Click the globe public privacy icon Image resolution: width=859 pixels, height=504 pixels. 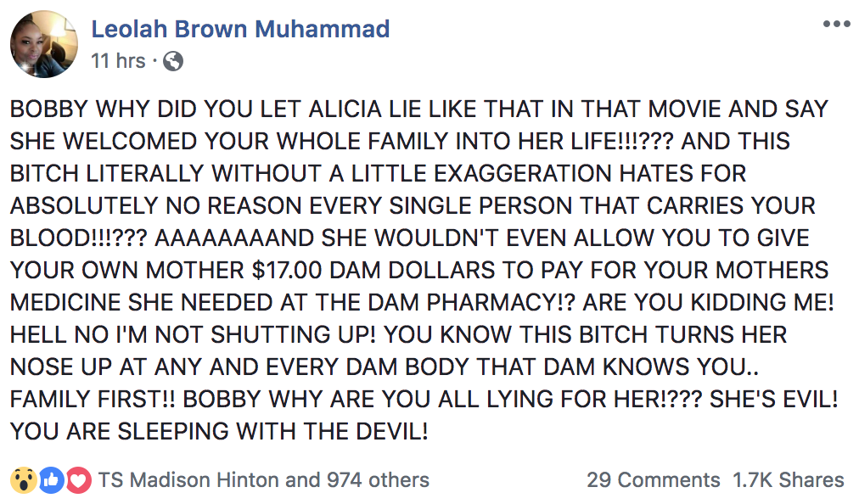(x=172, y=61)
